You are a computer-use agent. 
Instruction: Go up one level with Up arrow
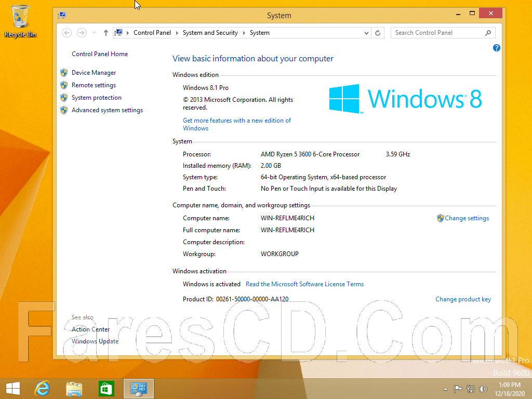[x=106, y=33]
